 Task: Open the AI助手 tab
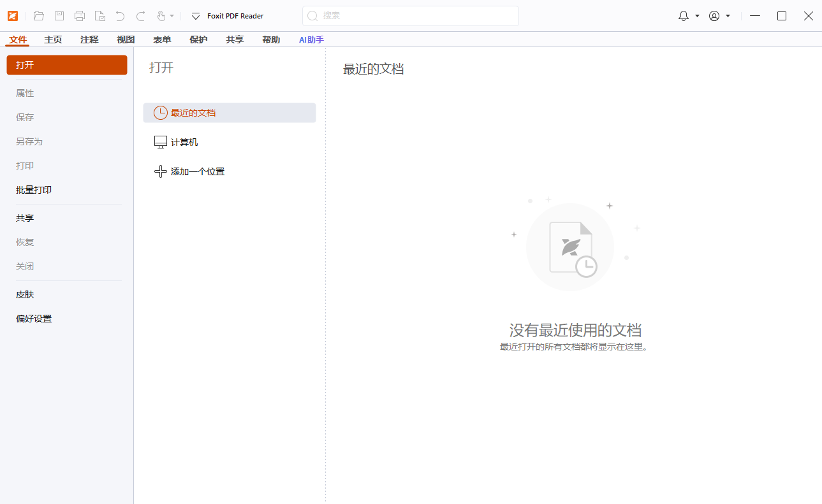click(x=311, y=39)
